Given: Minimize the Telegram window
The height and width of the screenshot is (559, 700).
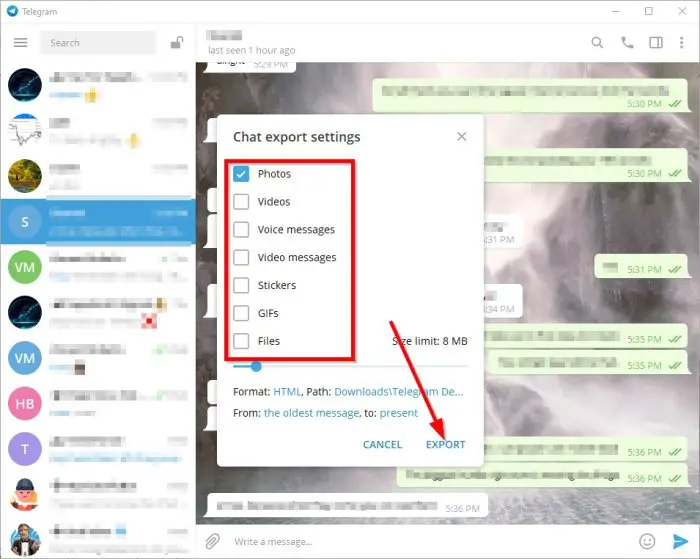Looking at the screenshot, I should 616,11.
